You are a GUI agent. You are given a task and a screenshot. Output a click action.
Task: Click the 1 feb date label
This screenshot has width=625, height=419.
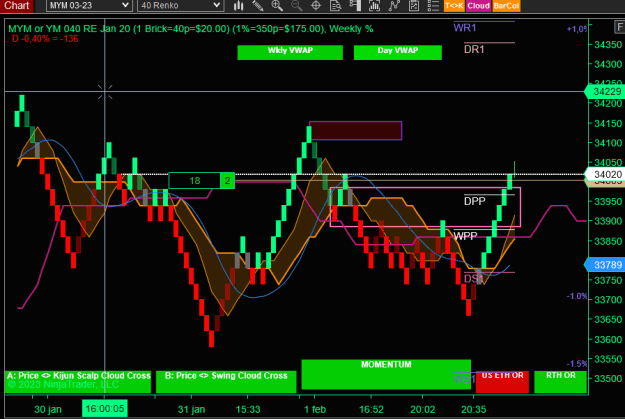point(315,409)
